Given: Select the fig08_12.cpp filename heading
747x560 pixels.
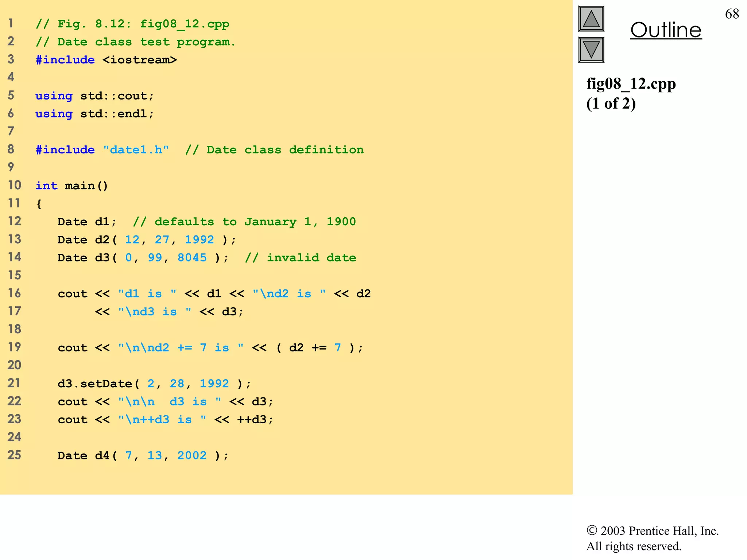Looking at the screenshot, I should click(631, 84).
